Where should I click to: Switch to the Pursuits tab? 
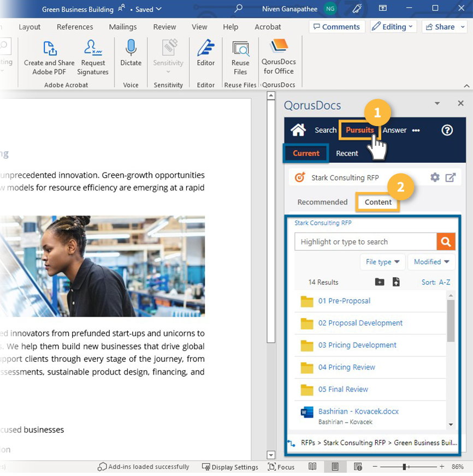click(x=359, y=130)
